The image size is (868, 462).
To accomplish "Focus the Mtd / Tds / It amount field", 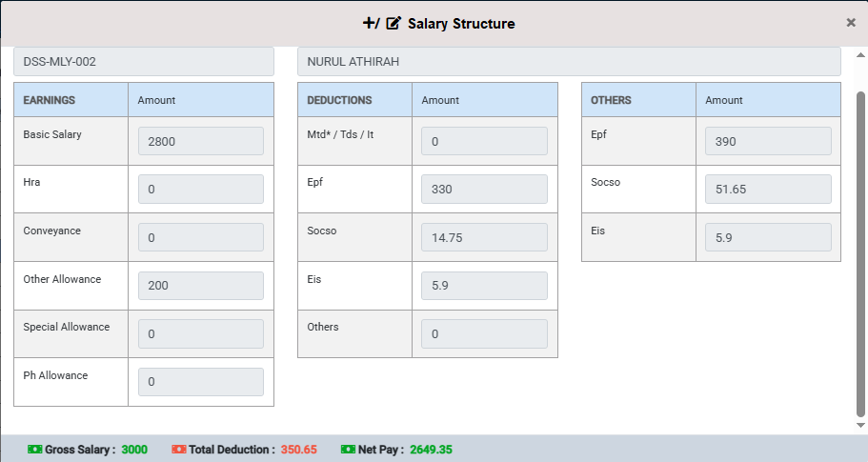I will [484, 141].
